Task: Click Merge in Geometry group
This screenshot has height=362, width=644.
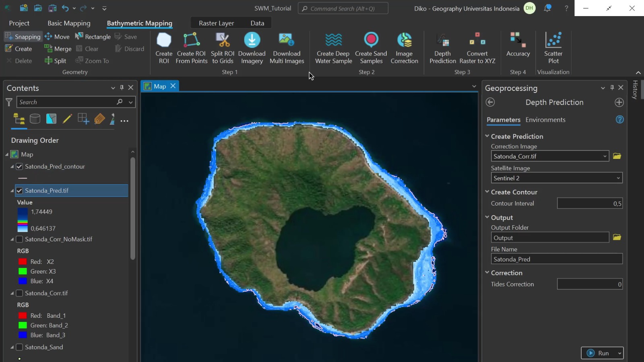Action: [58, 49]
